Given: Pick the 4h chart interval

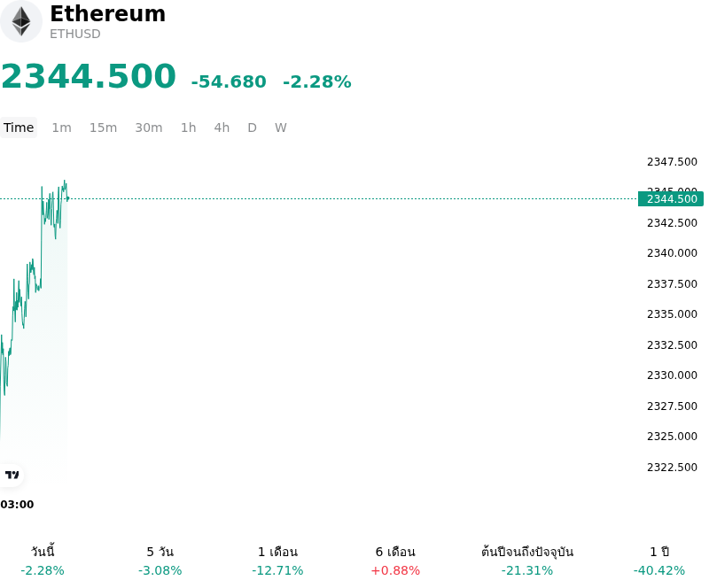Looking at the screenshot, I should (x=222, y=128).
